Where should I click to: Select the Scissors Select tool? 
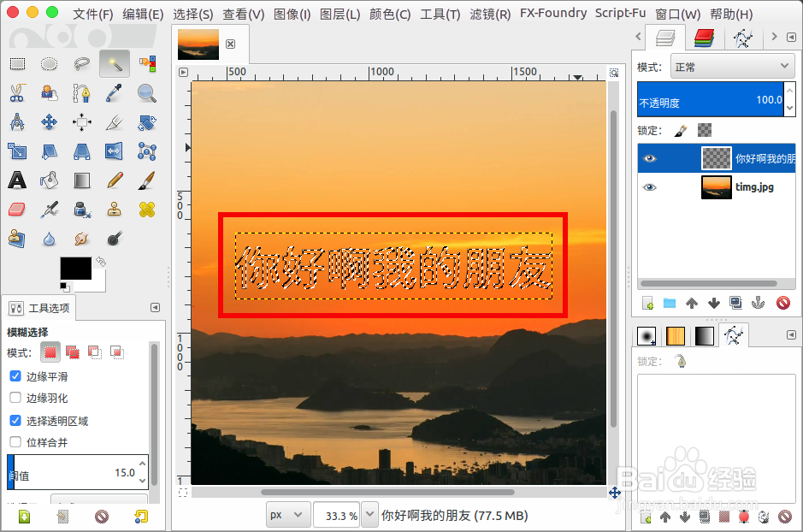[x=17, y=93]
